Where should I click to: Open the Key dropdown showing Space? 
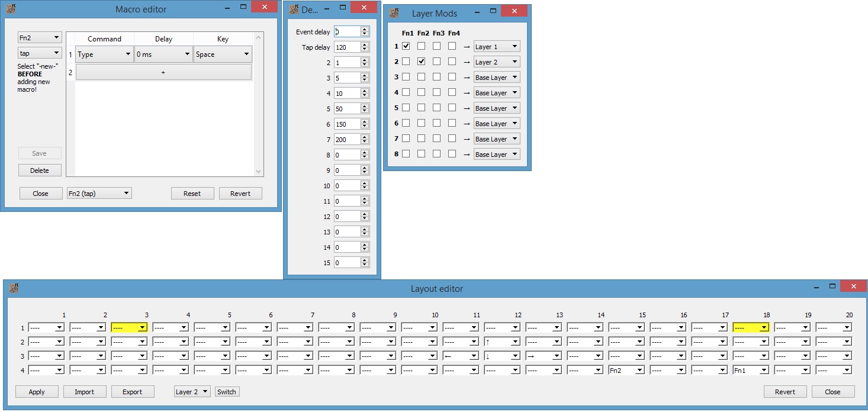pos(223,54)
